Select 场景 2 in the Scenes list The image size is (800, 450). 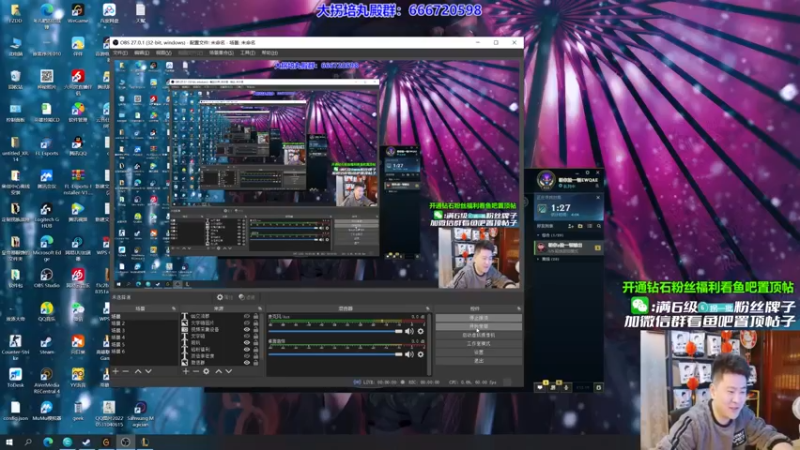coord(144,323)
